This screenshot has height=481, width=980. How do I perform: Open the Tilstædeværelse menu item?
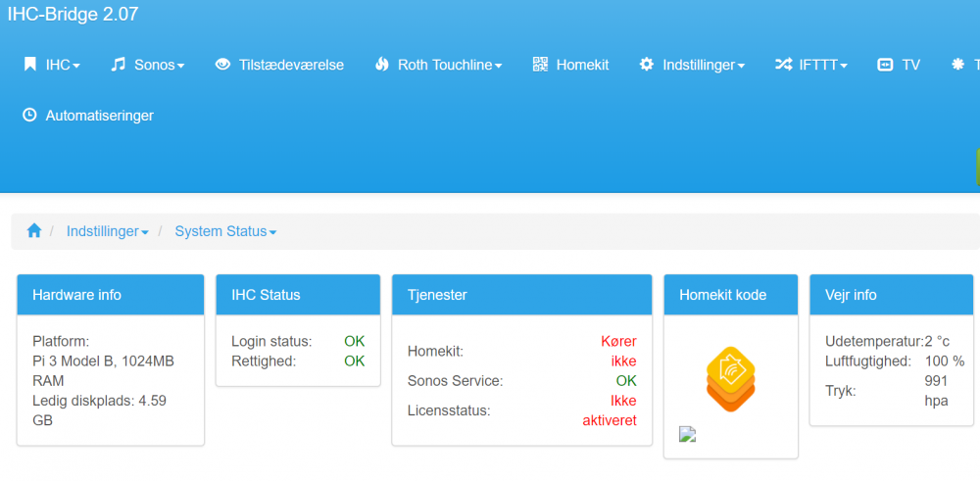pyautogui.click(x=291, y=65)
